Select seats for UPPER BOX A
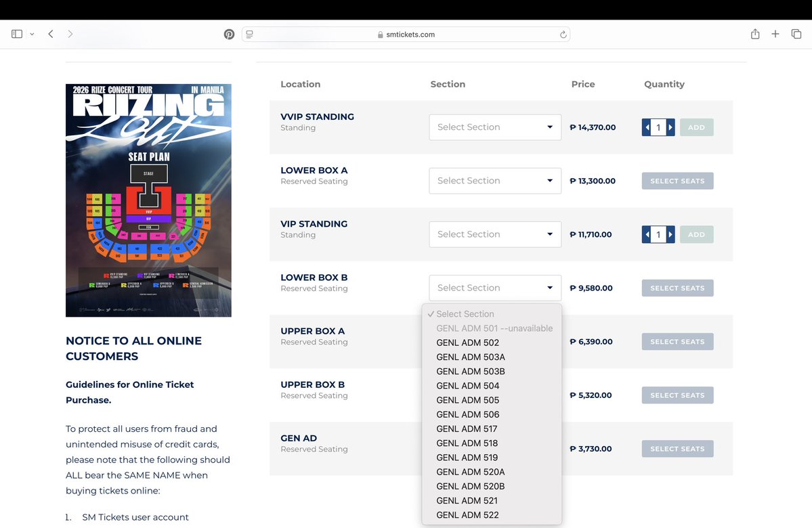This screenshot has width=812, height=528. coord(677,342)
